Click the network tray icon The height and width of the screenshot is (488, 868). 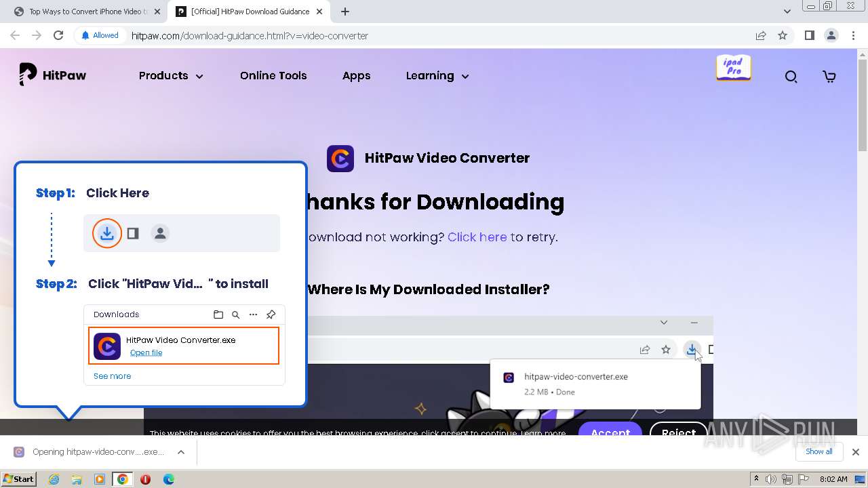(x=789, y=479)
